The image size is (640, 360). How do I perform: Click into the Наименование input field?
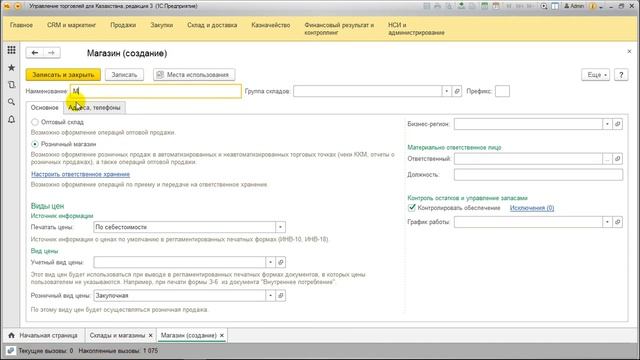point(156,91)
